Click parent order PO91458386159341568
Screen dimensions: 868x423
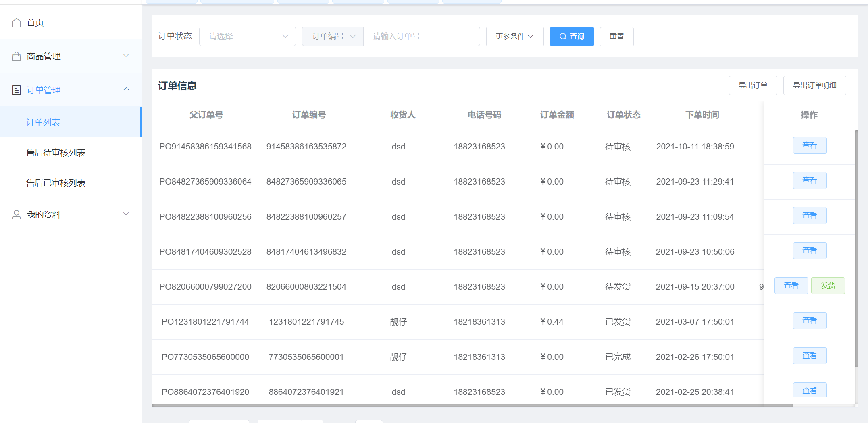(205, 147)
